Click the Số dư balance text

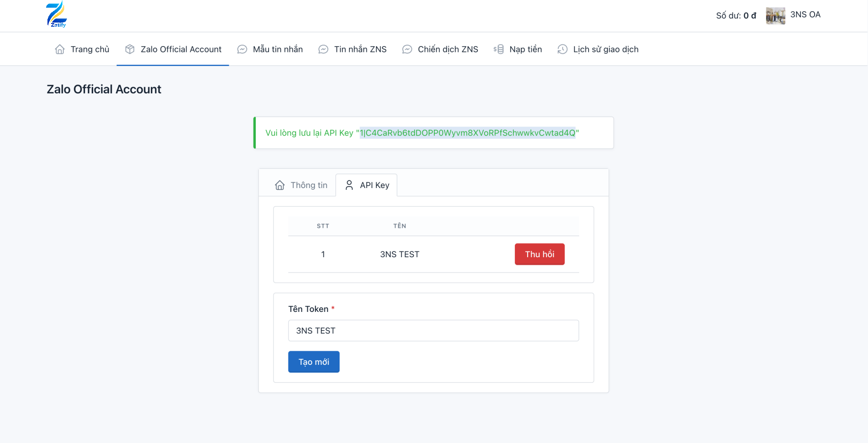tap(736, 16)
